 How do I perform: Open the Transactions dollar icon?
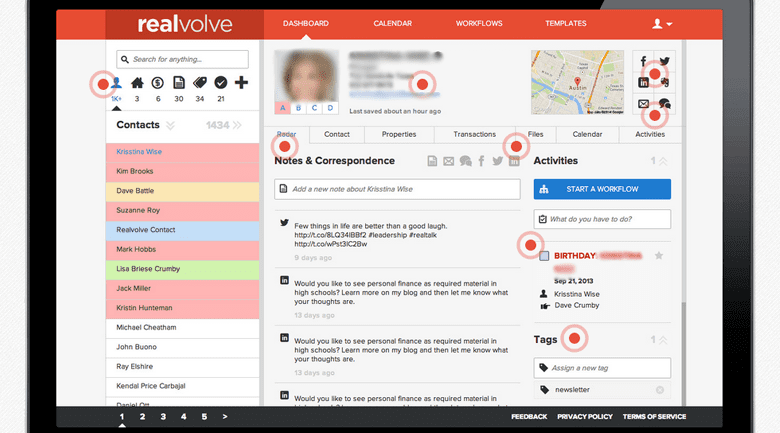[x=158, y=83]
